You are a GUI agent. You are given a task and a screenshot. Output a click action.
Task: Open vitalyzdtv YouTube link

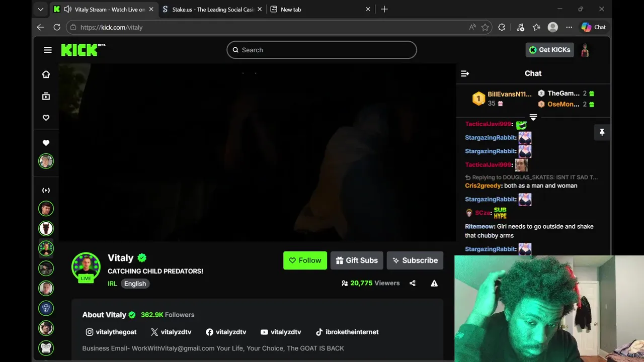pyautogui.click(x=281, y=332)
